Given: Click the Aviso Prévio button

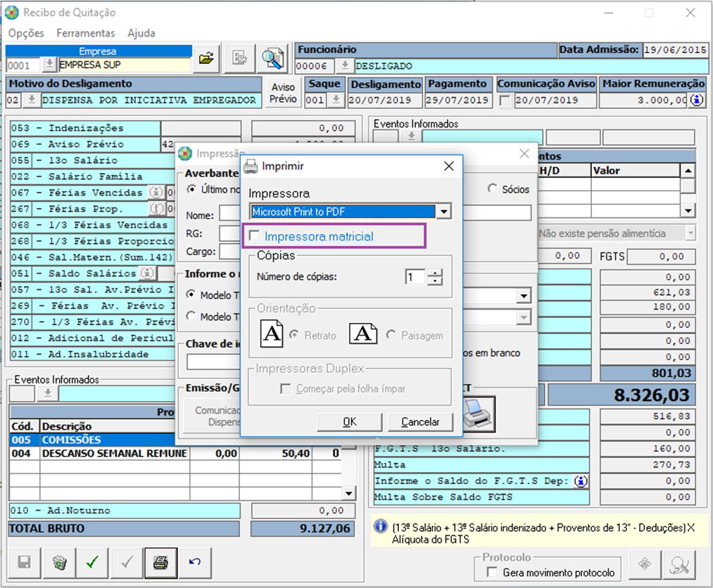Looking at the screenshot, I should [283, 93].
